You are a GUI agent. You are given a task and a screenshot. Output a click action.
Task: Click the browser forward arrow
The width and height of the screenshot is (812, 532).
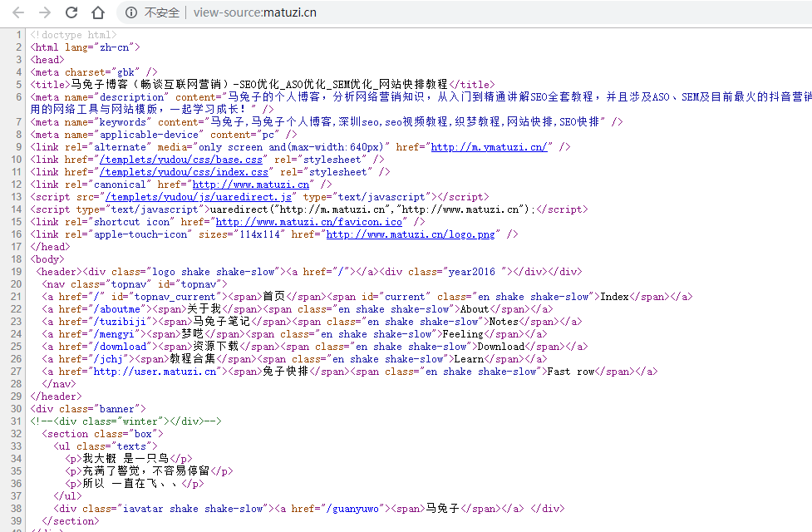[x=45, y=12]
